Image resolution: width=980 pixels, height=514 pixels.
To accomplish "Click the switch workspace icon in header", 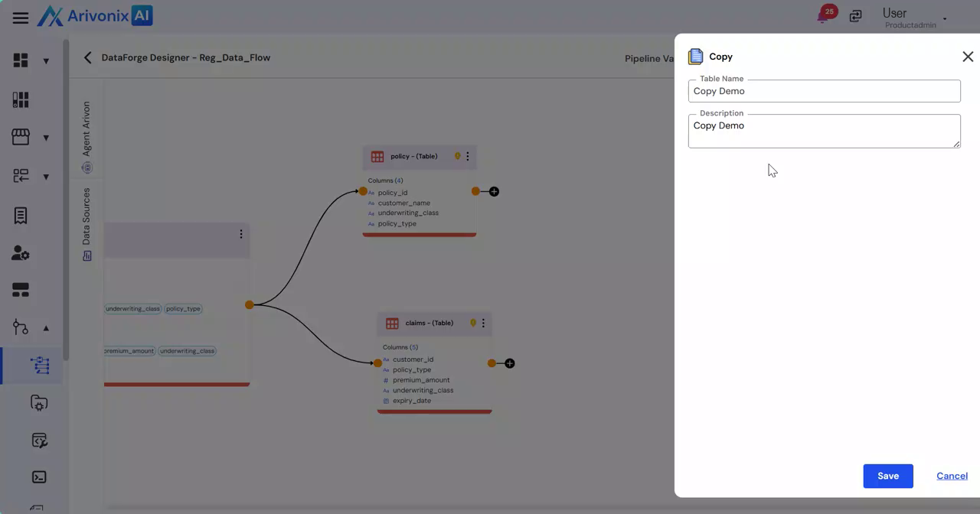I will click(855, 16).
